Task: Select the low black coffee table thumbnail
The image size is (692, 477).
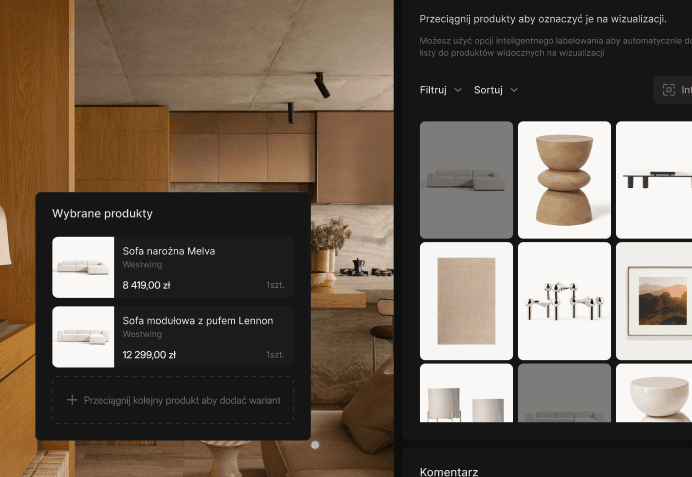Action: coord(654,180)
